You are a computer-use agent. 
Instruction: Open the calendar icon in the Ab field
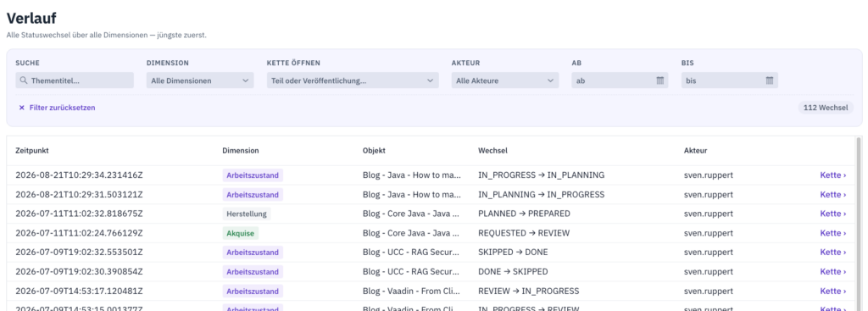659,81
